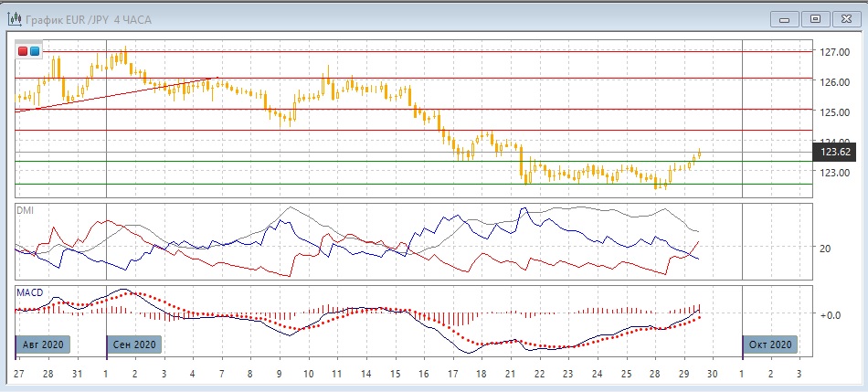Select the MACD indicator label
Viewport: 868px width, 392px height.
click(30, 292)
